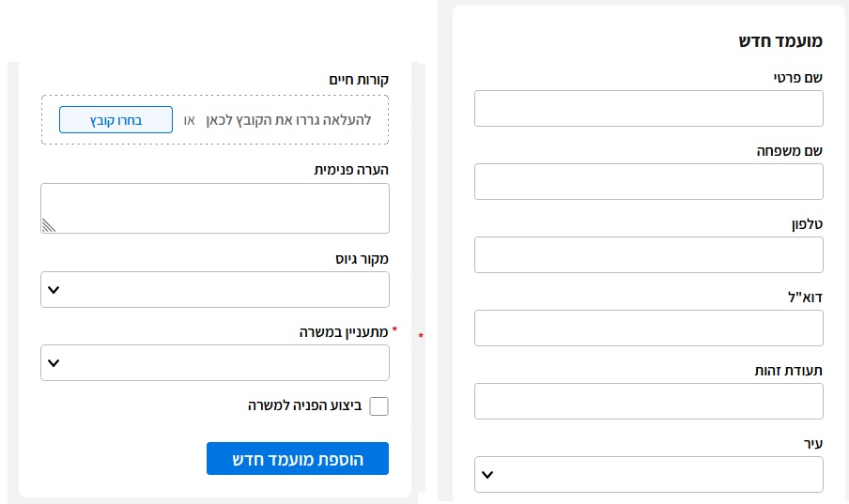Click the קורות חיים label
The image size is (849, 504).
tap(359, 80)
